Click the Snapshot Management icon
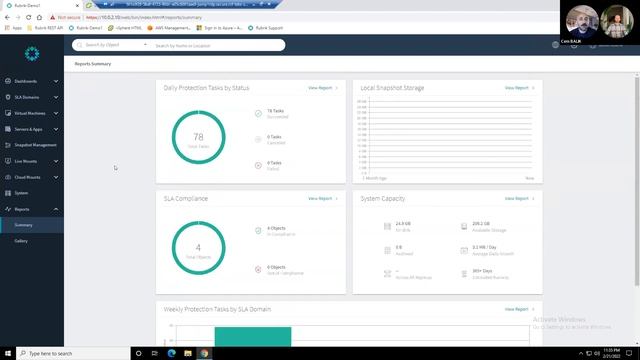 (8, 145)
